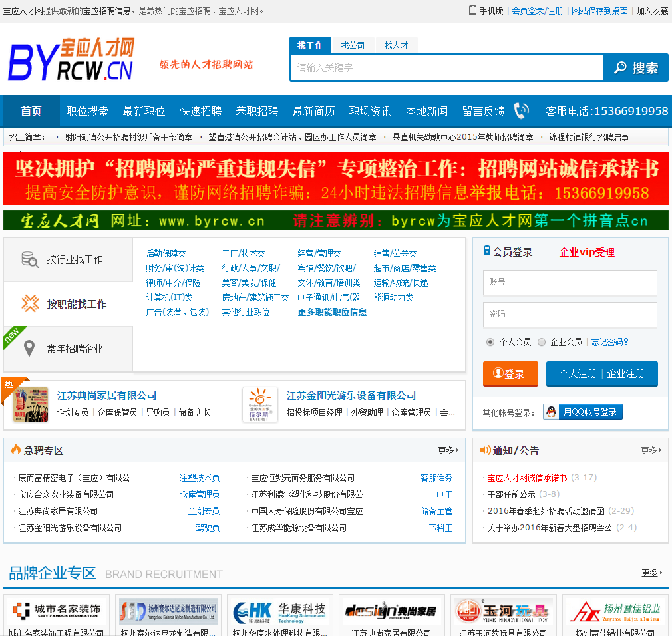The image size is (672, 636).
Task: Open 最新简历 in the navigation bar
Action: (314, 111)
